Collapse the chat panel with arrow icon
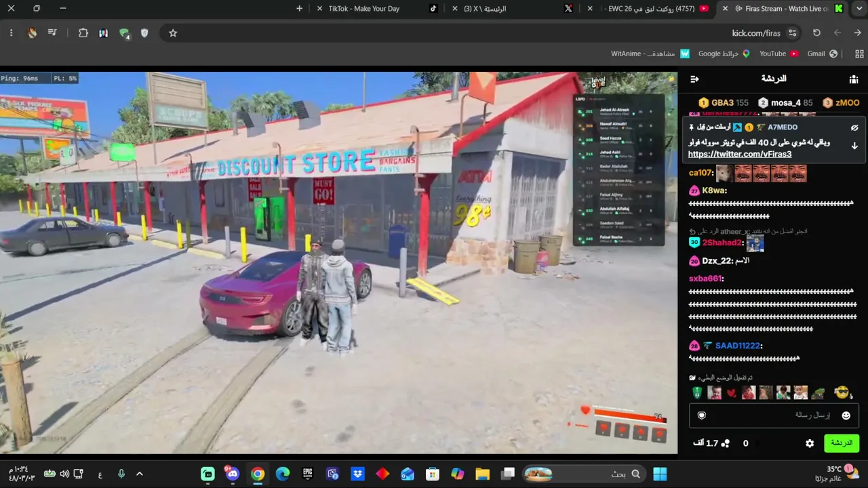 tap(694, 79)
